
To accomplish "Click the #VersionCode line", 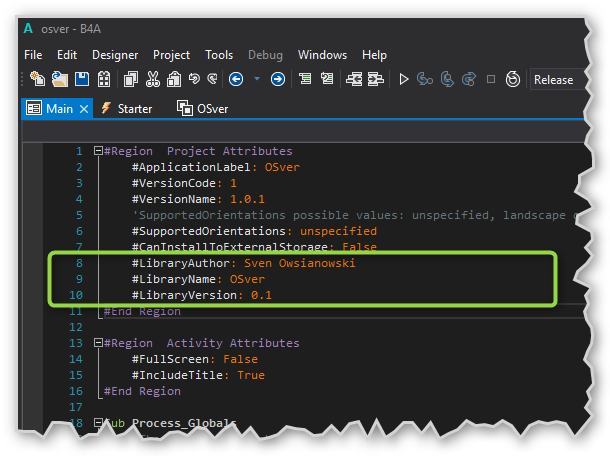I will pos(184,183).
